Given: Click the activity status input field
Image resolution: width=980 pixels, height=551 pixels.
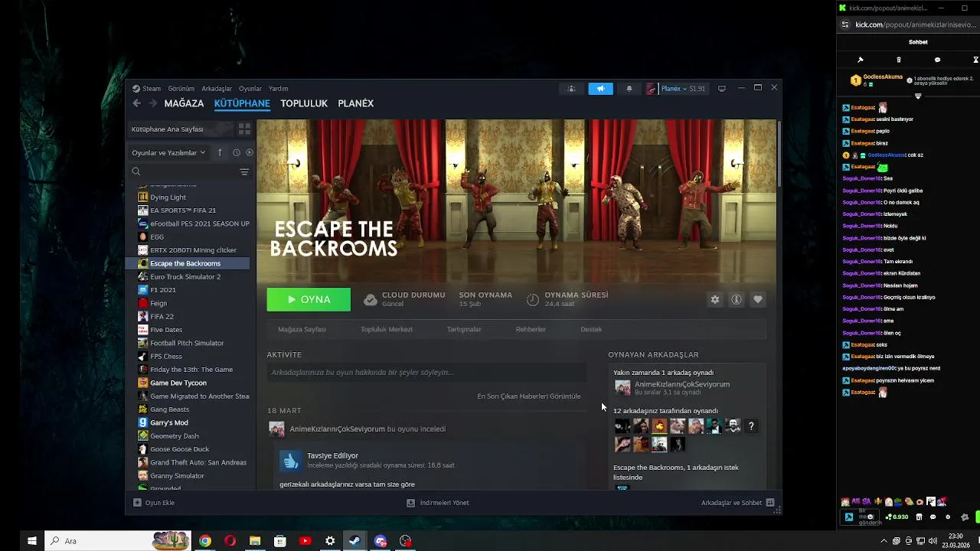Looking at the screenshot, I should (x=426, y=373).
